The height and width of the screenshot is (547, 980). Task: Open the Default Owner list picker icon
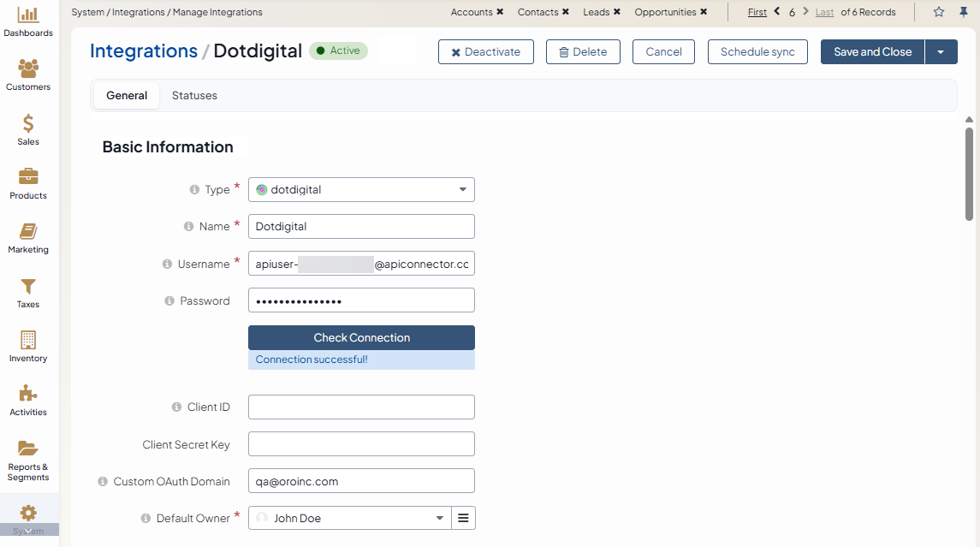tap(463, 518)
